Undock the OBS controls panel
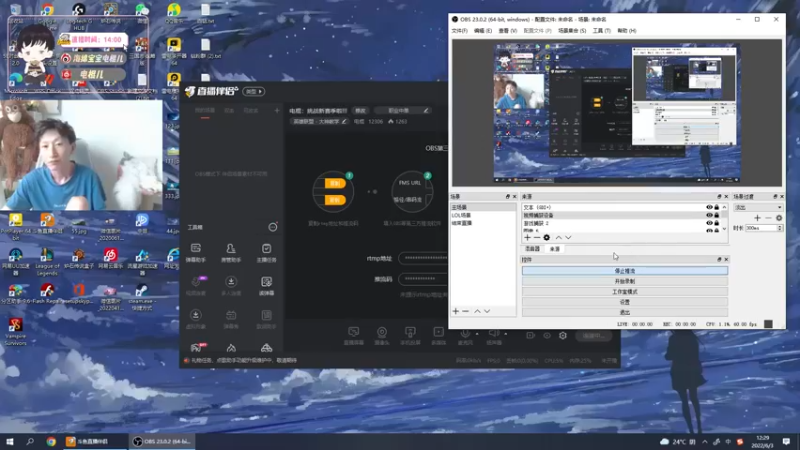800x450 pixels. [719, 260]
